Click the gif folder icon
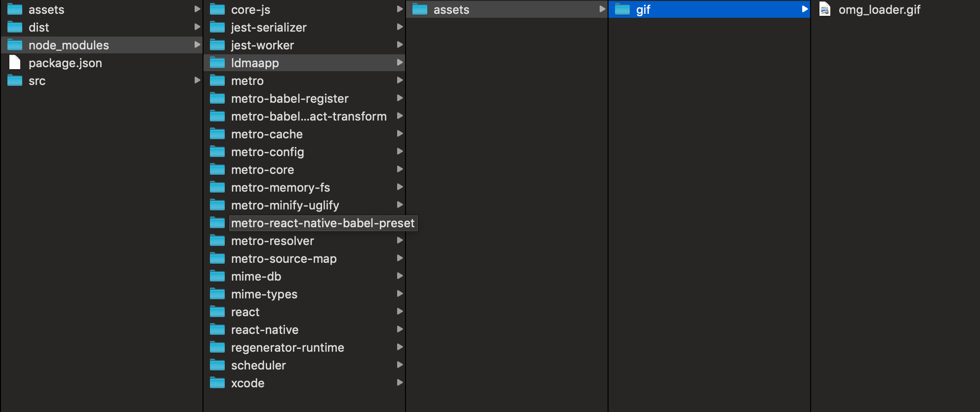 (622, 9)
